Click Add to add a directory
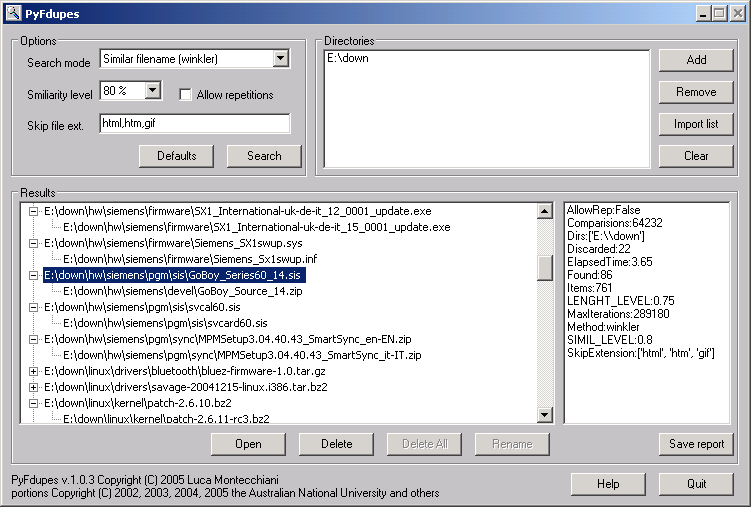 click(696, 60)
